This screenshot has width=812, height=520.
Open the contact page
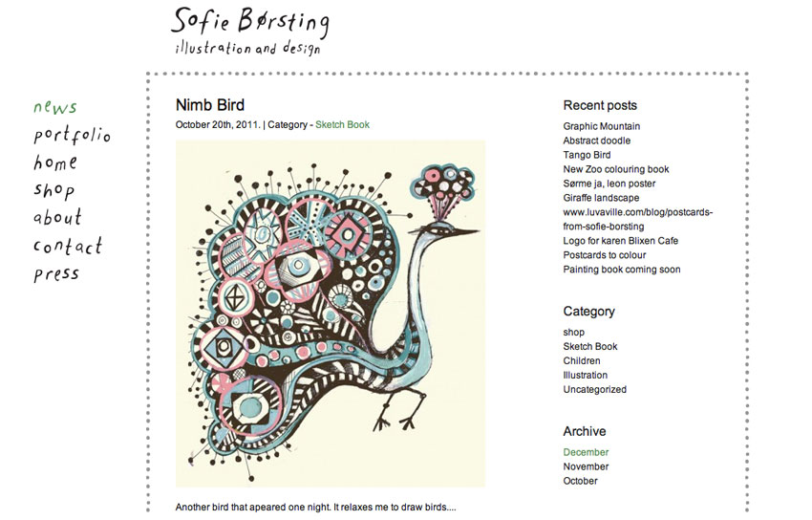tap(68, 245)
